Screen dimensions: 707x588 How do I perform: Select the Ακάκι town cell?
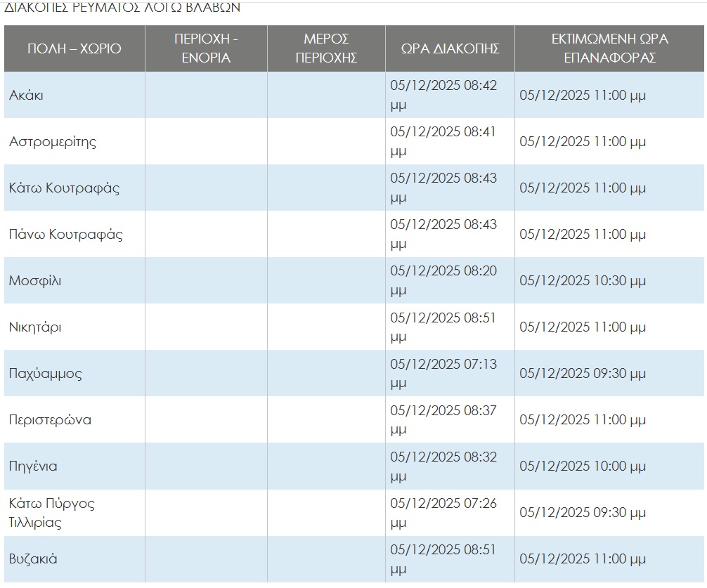click(x=26, y=95)
